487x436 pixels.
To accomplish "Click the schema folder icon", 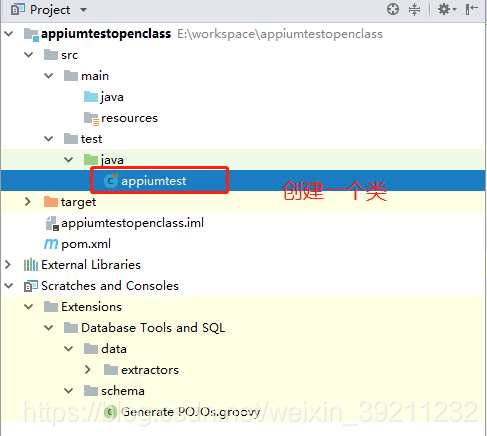I will 91,391.
